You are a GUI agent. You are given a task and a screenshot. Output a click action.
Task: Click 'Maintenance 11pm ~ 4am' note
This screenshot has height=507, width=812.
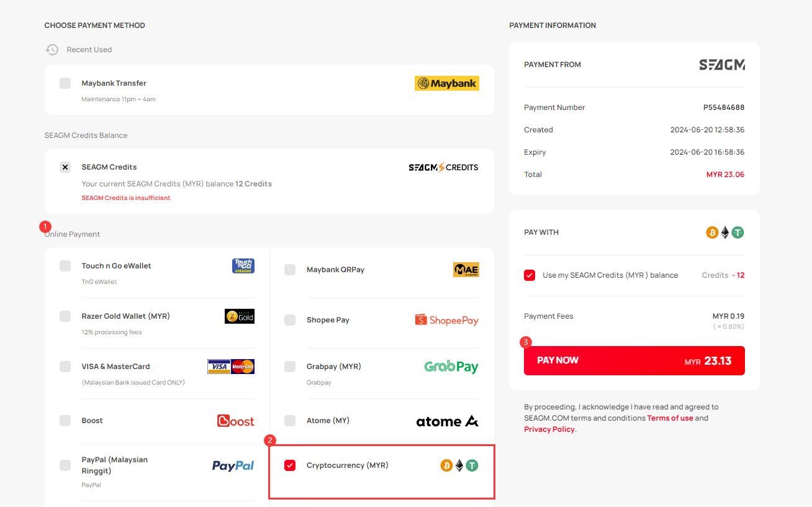pyautogui.click(x=119, y=99)
